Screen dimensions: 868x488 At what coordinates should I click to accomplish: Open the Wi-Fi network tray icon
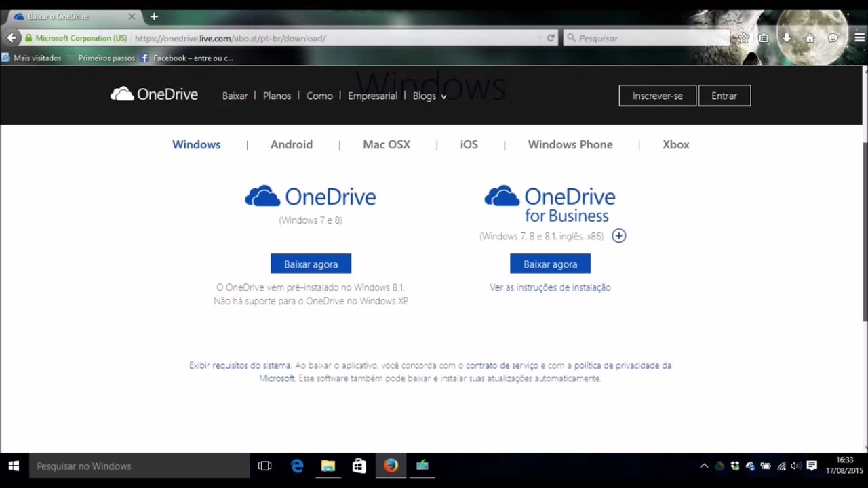(781, 466)
